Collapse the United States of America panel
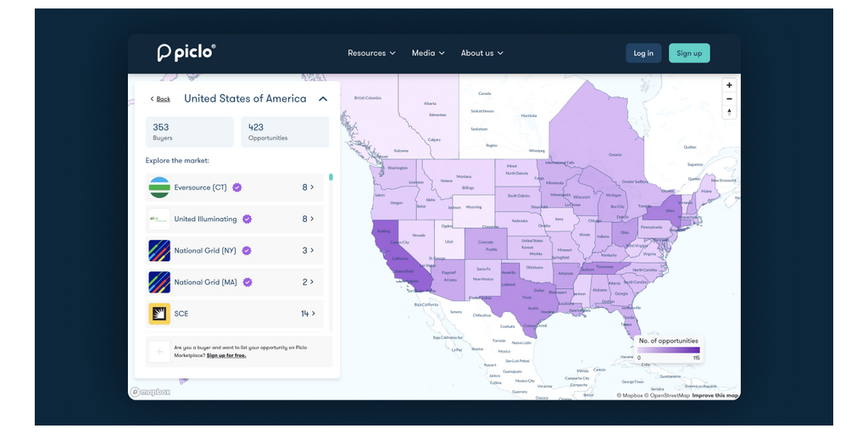 323,99
